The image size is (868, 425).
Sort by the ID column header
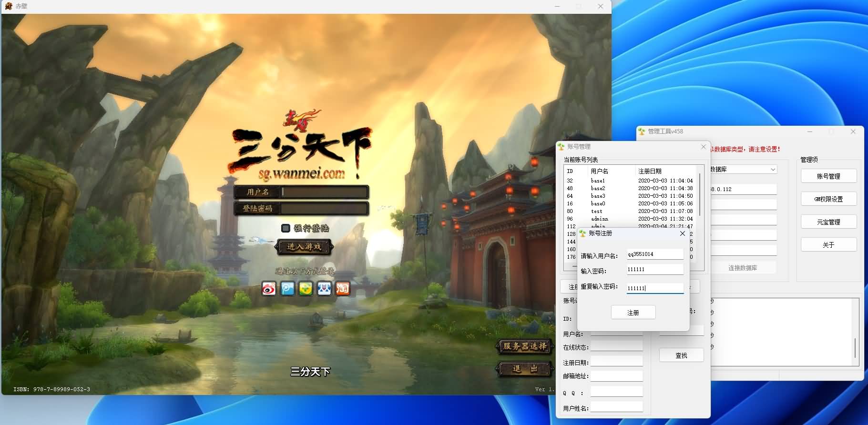tap(576, 171)
